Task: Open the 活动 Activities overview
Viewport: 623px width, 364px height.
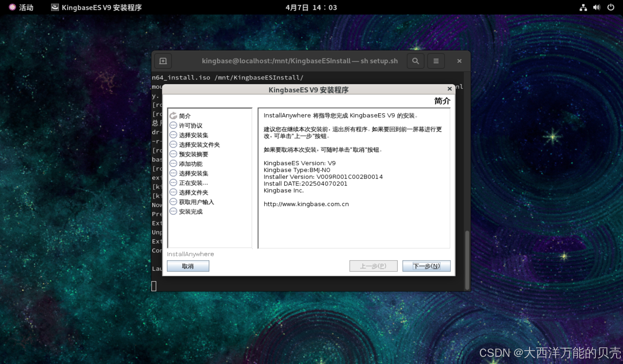Action: (21, 7)
